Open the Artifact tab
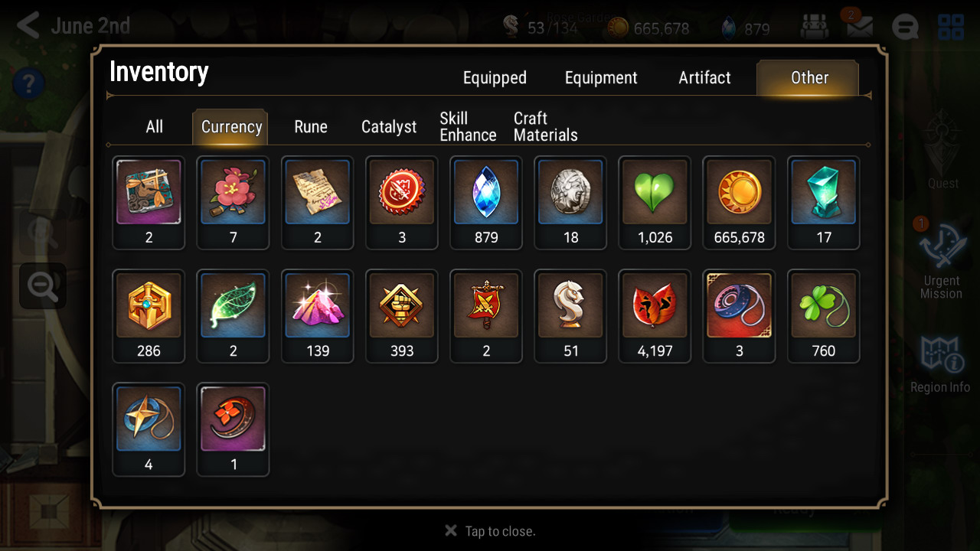The height and width of the screenshot is (551, 980). [704, 77]
